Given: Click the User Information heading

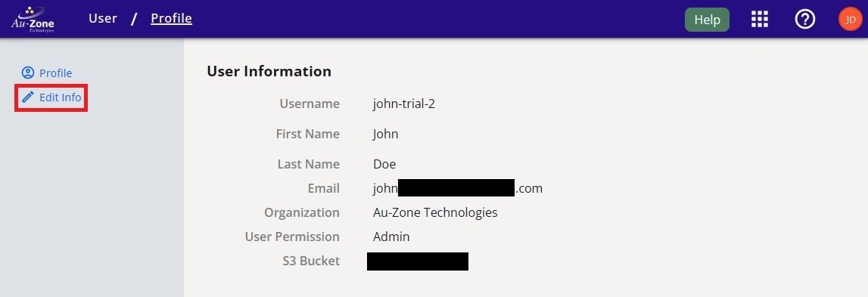Looking at the screenshot, I should point(269,71).
